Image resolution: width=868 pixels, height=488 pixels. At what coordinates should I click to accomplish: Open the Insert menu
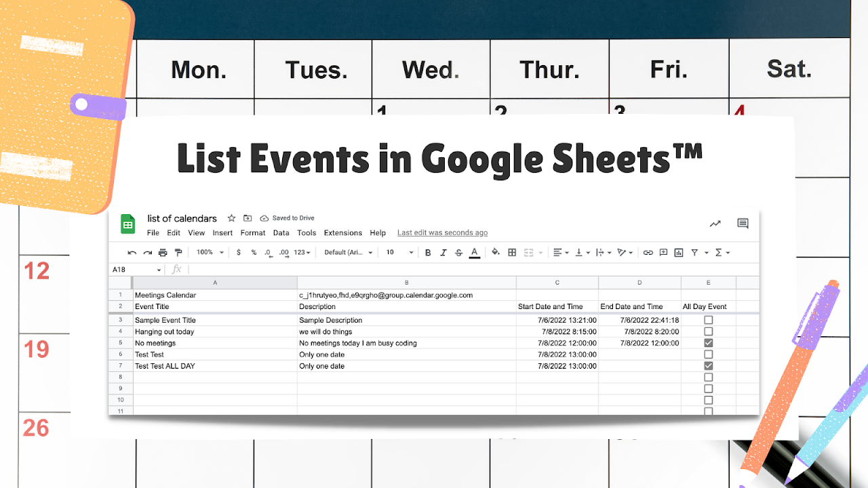[222, 233]
